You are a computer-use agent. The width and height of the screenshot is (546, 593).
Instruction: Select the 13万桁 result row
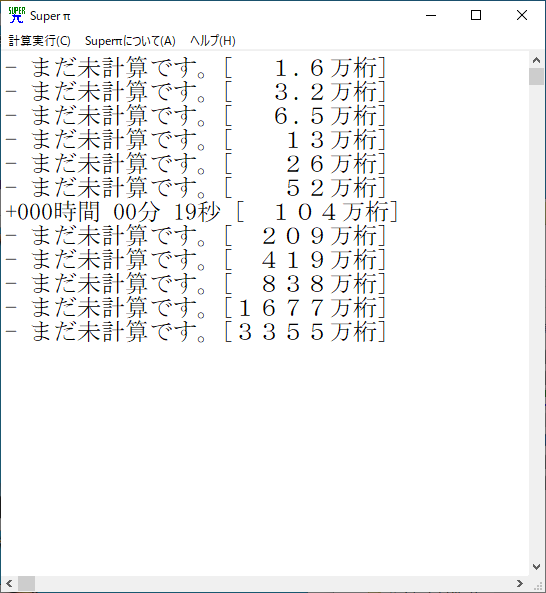point(195,140)
